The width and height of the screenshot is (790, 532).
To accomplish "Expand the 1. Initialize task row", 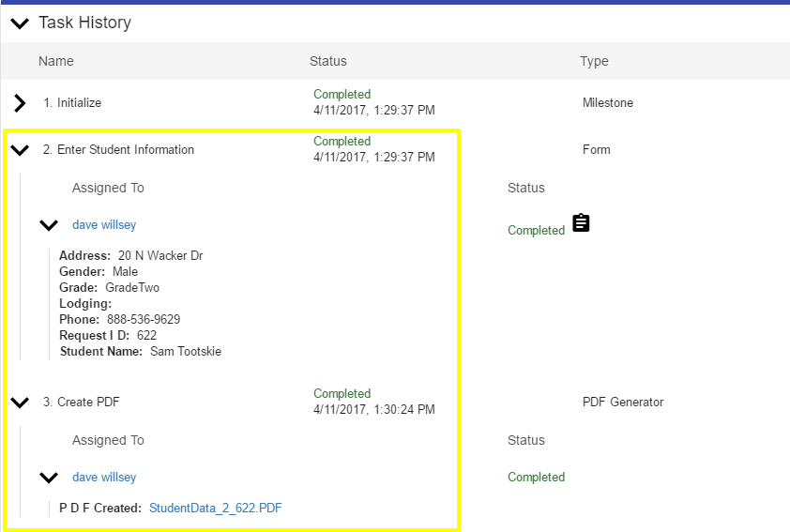I will pos(20,103).
